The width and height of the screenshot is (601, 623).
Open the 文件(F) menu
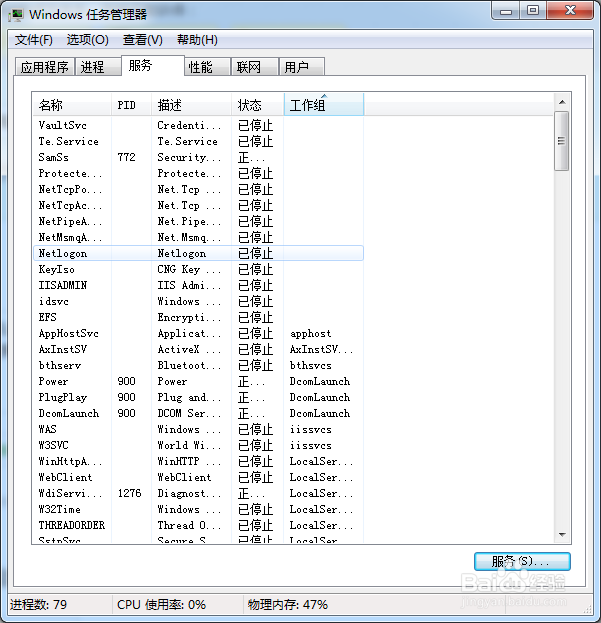click(34, 40)
